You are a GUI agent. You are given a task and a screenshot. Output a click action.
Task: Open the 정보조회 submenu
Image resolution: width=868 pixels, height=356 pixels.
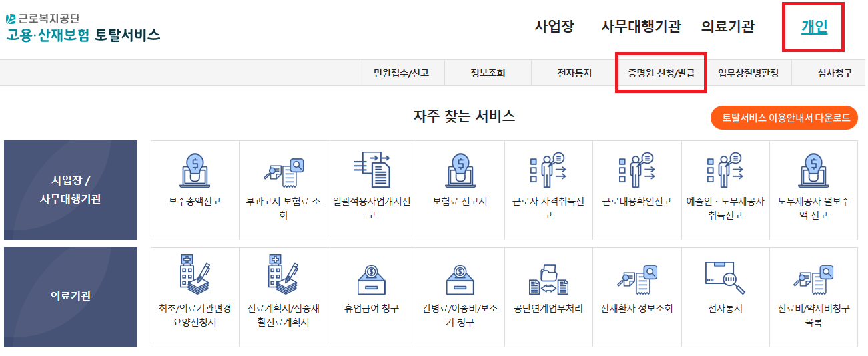coord(488,73)
